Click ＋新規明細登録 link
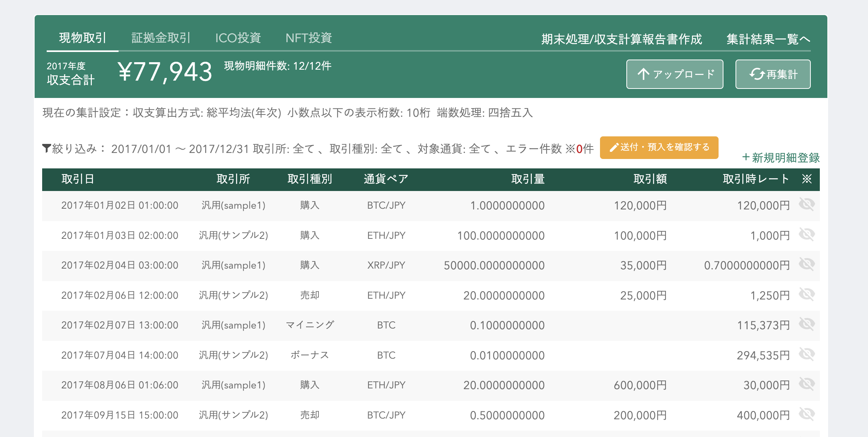The width and height of the screenshot is (868, 437). click(x=781, y=157)
